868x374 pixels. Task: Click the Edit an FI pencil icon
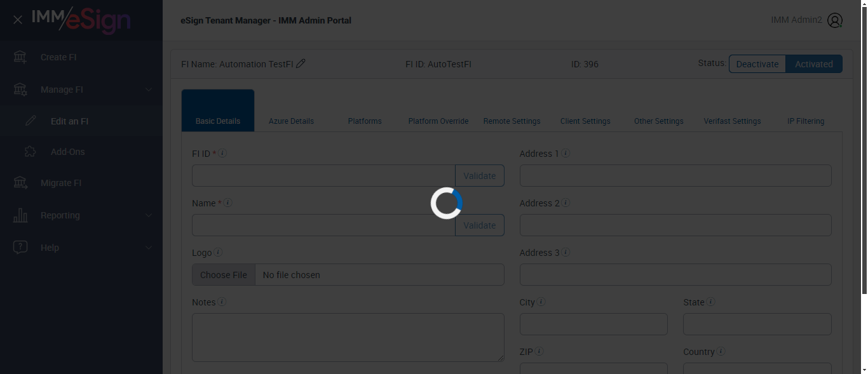tap(31, 121)
